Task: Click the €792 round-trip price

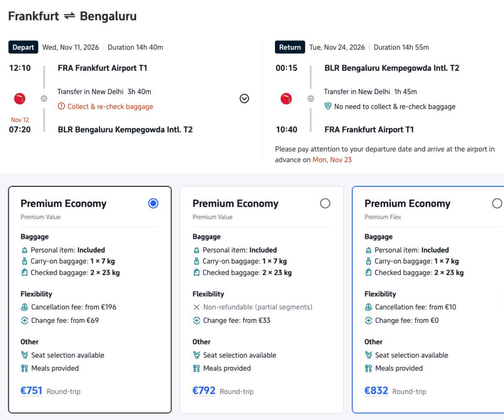Action: point(204,391)
